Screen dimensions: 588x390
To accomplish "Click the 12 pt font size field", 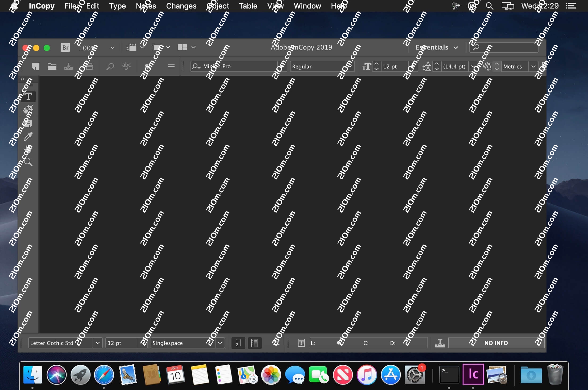I will pos(395,66).
